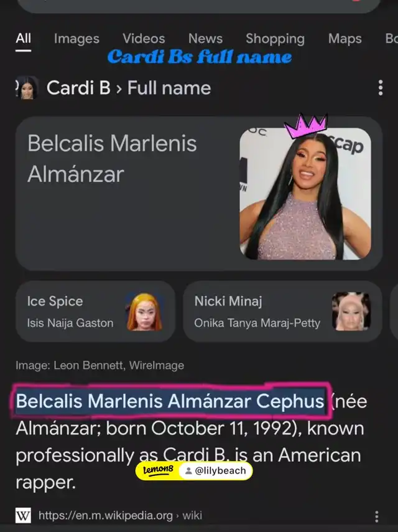This screenshot has width=398, height=532.
Task: Click the Wikipedia W favicon
Action: 23,516
